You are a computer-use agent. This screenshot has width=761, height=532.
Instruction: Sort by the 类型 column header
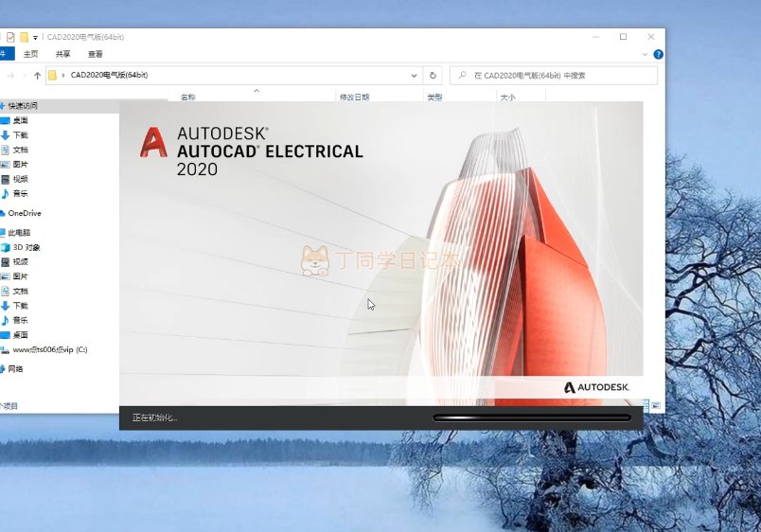pos(434,98)
